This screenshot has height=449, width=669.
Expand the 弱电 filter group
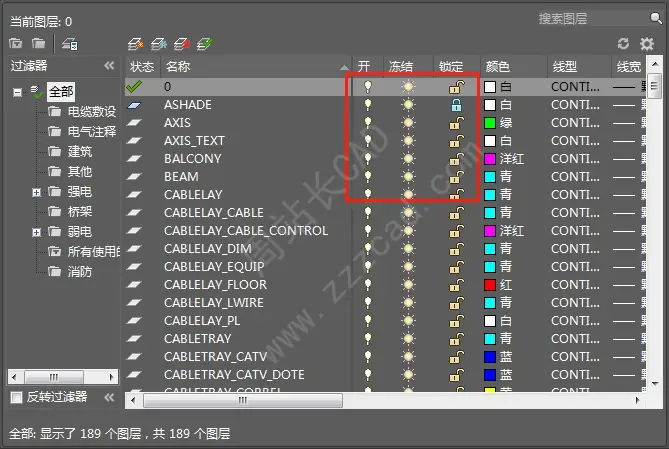tap(37, 233)
